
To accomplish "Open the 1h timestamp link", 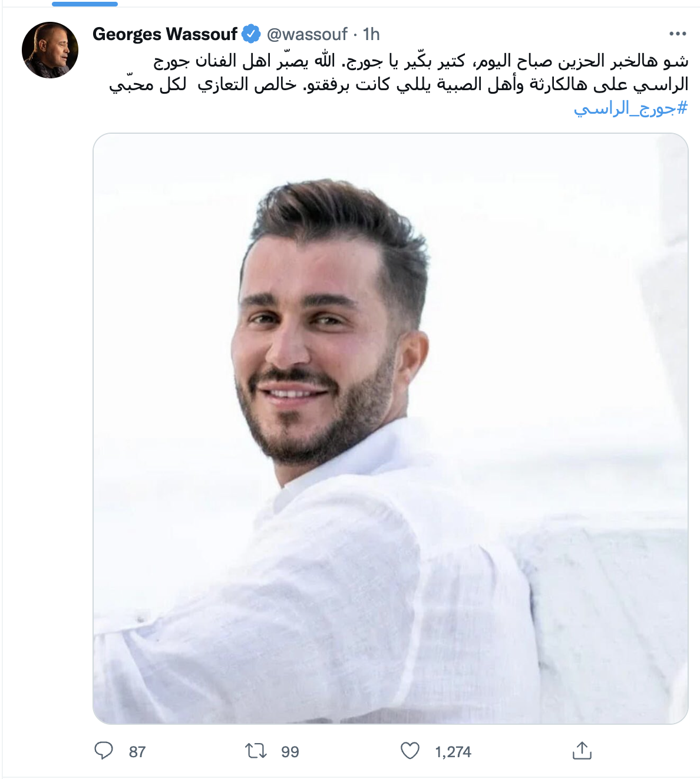I will pyautogui.click(x=371, y=34).
